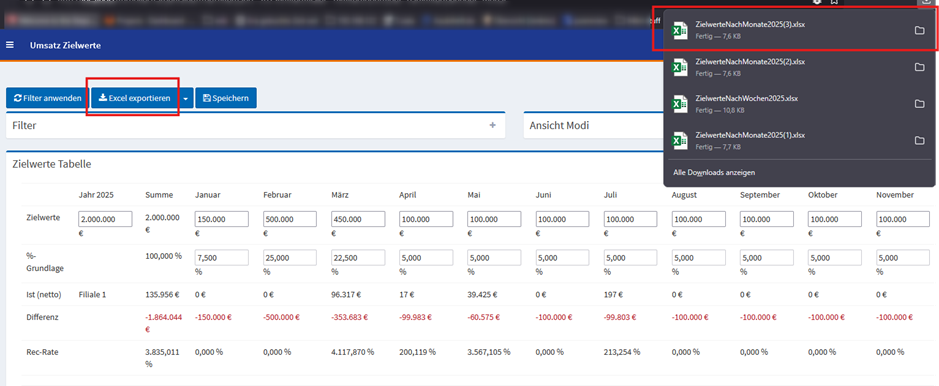Click the Excel exportieren button
This screenshot has width=939, height=386.
(x=135, y=98)
